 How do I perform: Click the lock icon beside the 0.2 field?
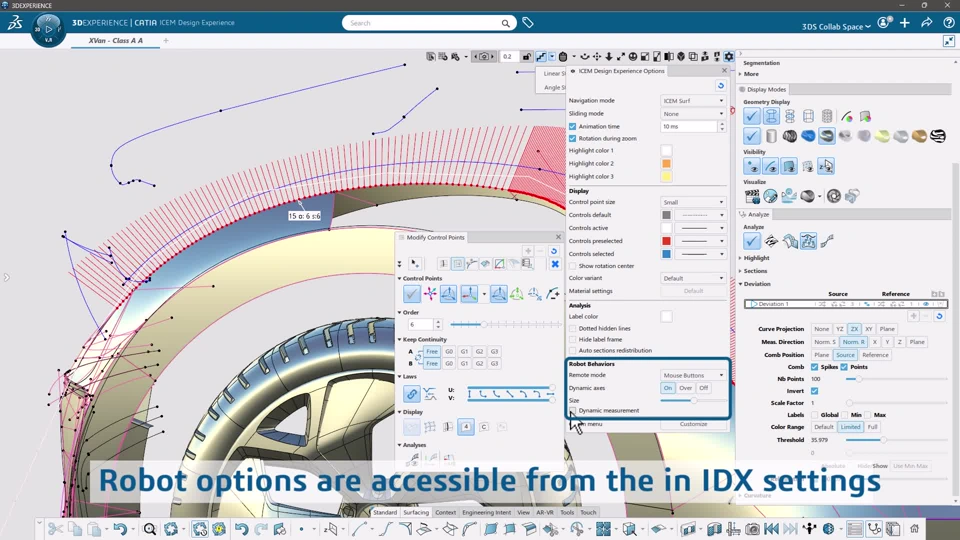(x=527, y=56)
